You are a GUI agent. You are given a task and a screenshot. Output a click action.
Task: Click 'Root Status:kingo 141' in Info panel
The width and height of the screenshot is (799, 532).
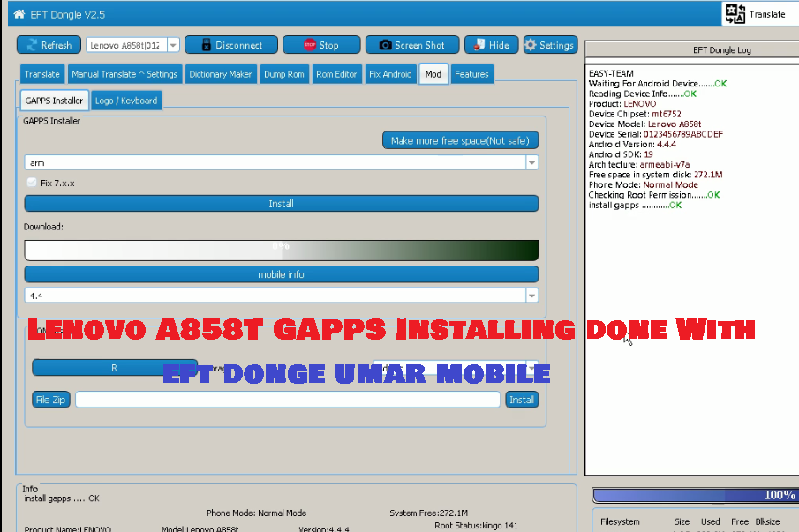pos(476,525)
